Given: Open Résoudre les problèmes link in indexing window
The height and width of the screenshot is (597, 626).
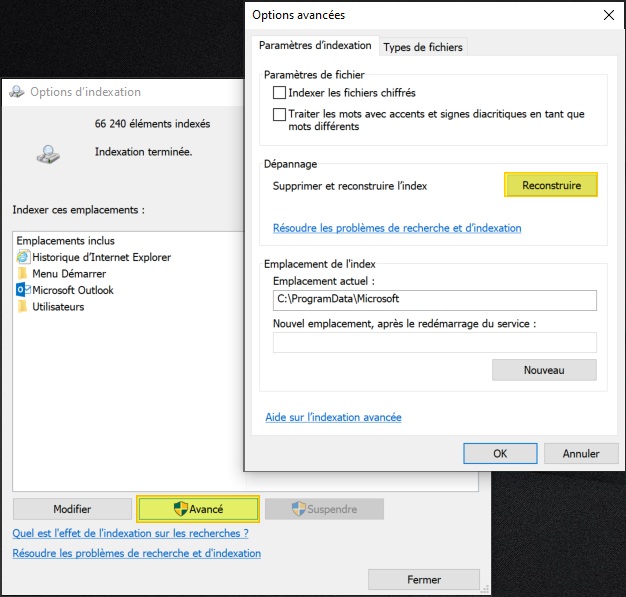Looking at the screenshot, I should click(x=137, y=553).
